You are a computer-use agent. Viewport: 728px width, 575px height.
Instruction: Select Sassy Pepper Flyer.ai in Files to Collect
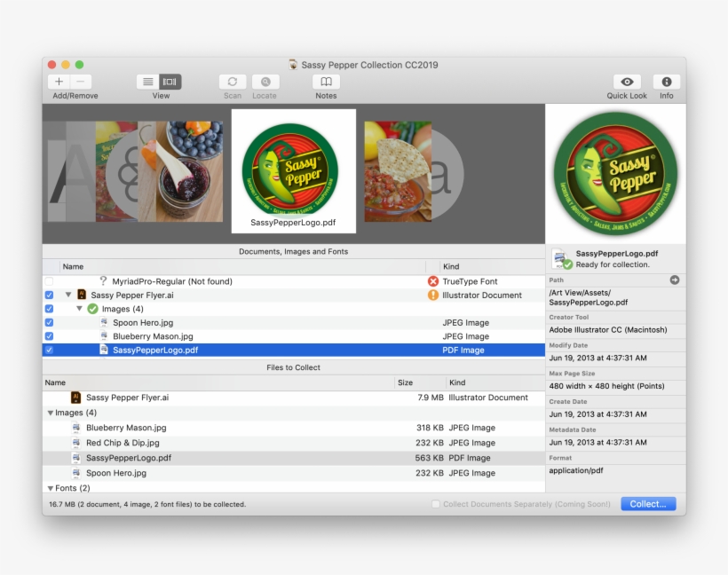tap(294, 398)
